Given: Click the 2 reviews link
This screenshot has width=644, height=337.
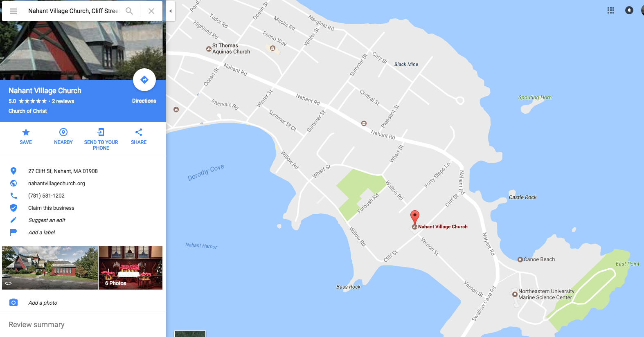Looking at the screenshot, I should pyautogui.click(x=63, y=101).
